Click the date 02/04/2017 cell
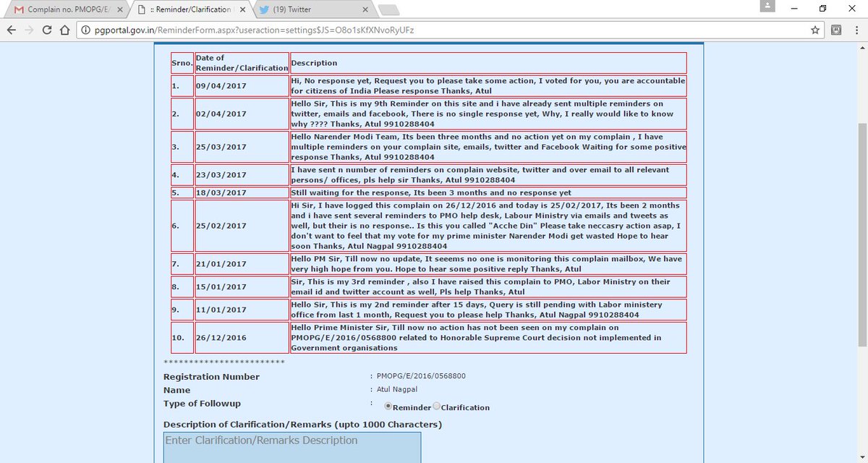The height and width of the screenshot is (463, 868). [242, 114]
